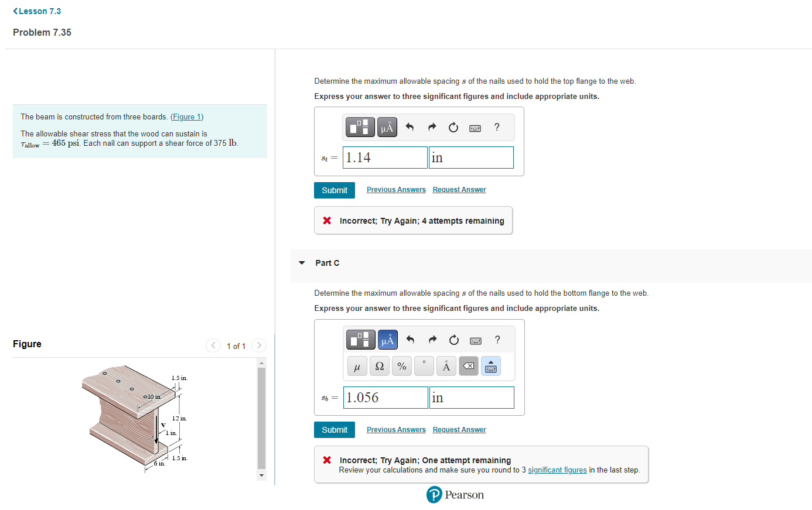This screenshot has height=510, width=812.
Task: Redo in Part C answer toolbar
Action: click(x=432, y=340)
